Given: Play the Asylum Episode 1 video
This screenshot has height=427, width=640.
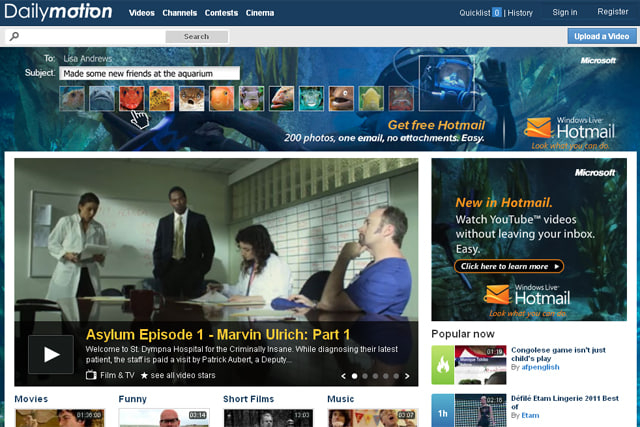Looking at the screenshot, I should (50, 355).
